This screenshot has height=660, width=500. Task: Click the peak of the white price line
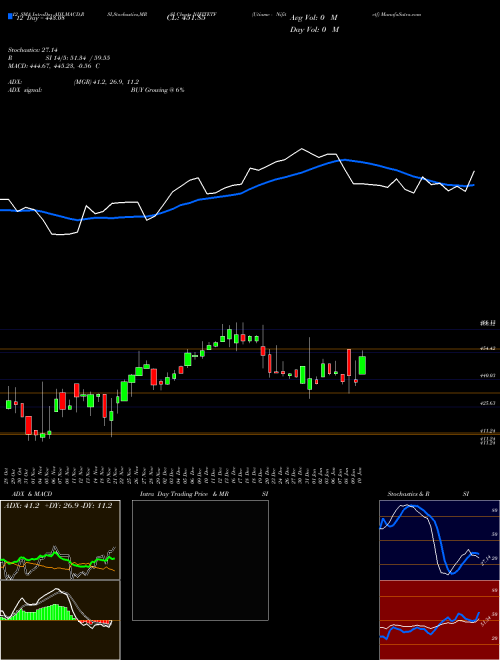[302, 149]
